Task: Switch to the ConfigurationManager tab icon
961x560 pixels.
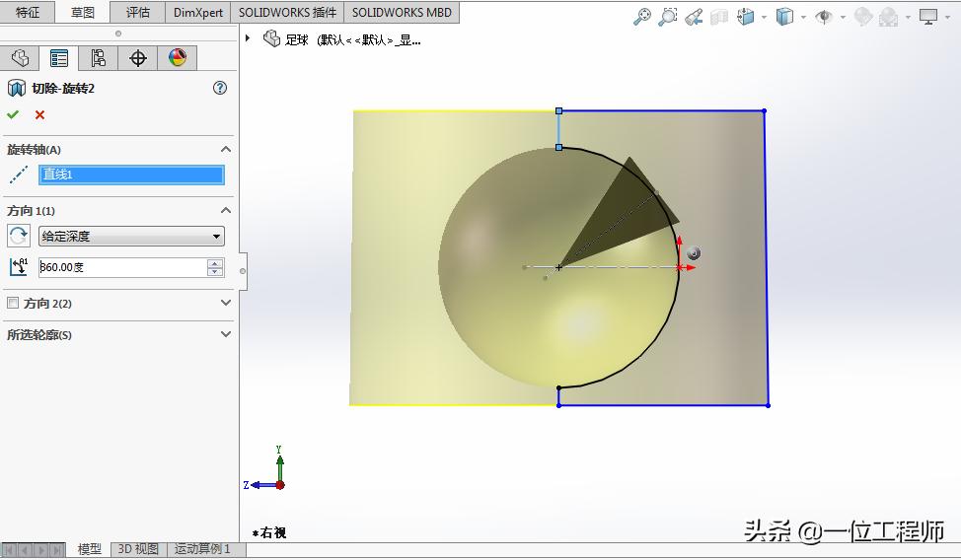Action: 99,58
